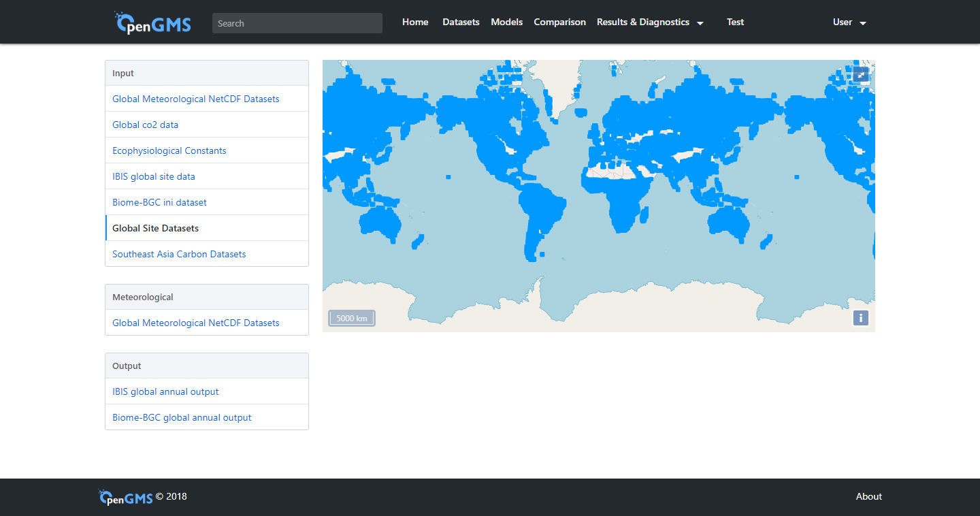This screenshot has width=980, height=516.
Task: Open the User dropdown menu
Action: click(849, 22)
